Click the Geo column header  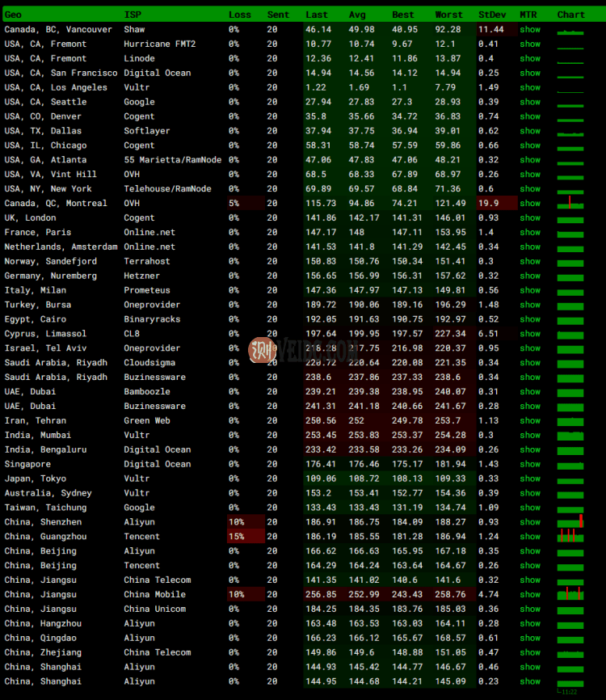[x=13, y=15]
